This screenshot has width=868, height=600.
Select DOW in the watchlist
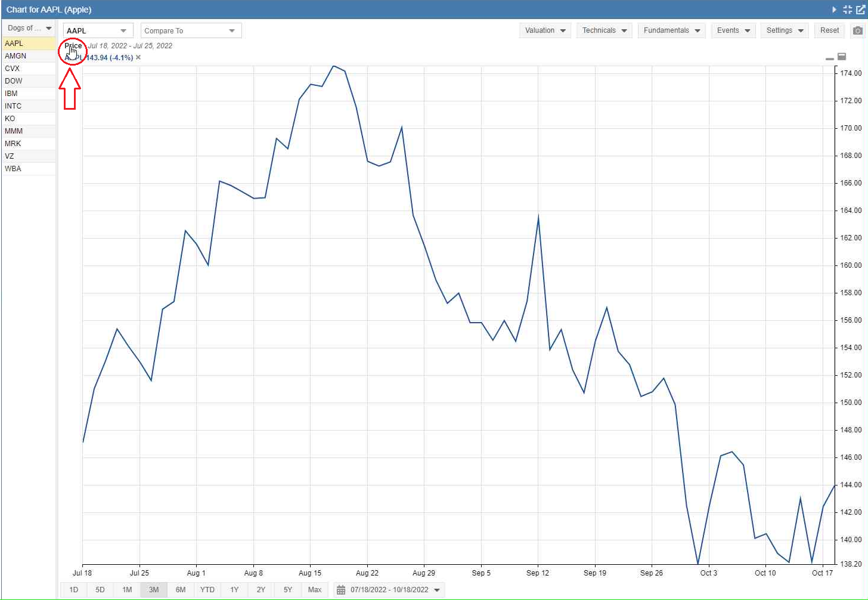[x=29, y=81]
